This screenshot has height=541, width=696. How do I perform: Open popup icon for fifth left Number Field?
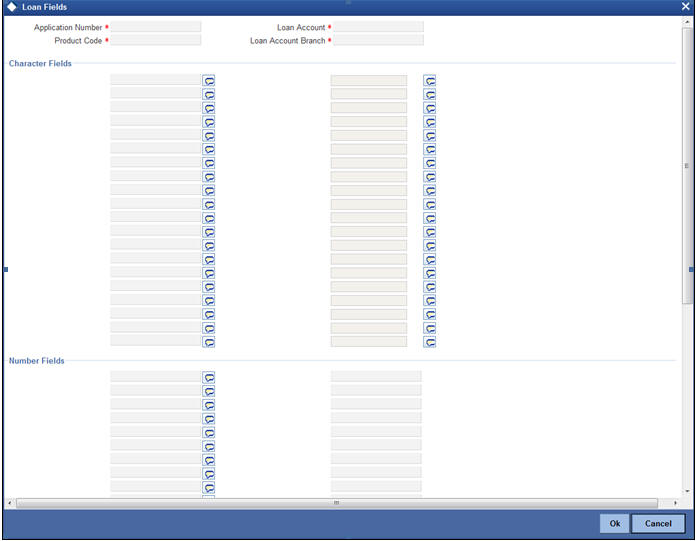coord(209,433)
